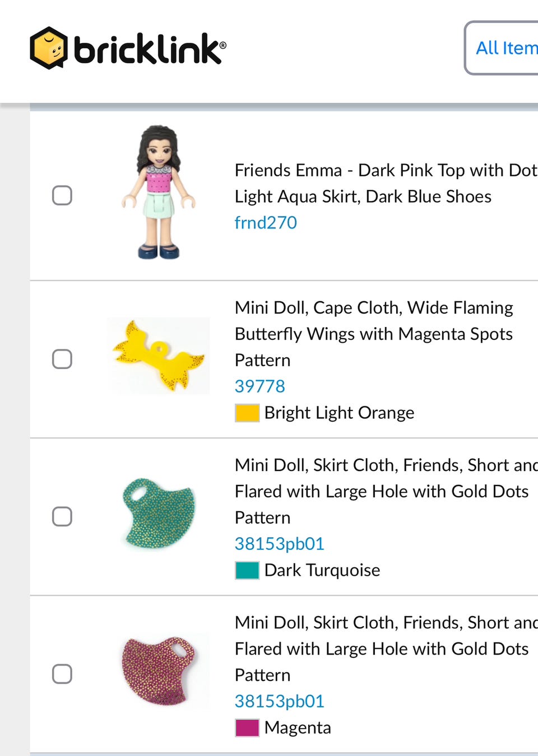Click the BrickLink logo

pos(128,48)
